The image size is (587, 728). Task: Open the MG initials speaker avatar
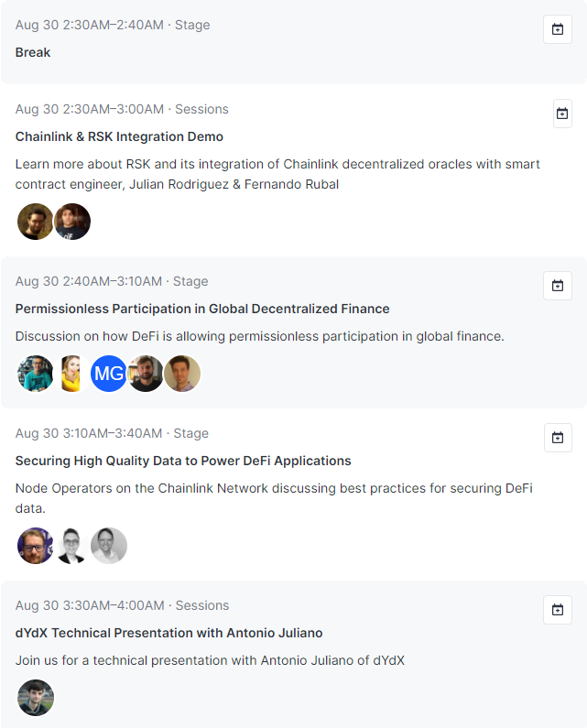[x=109, y=374]
